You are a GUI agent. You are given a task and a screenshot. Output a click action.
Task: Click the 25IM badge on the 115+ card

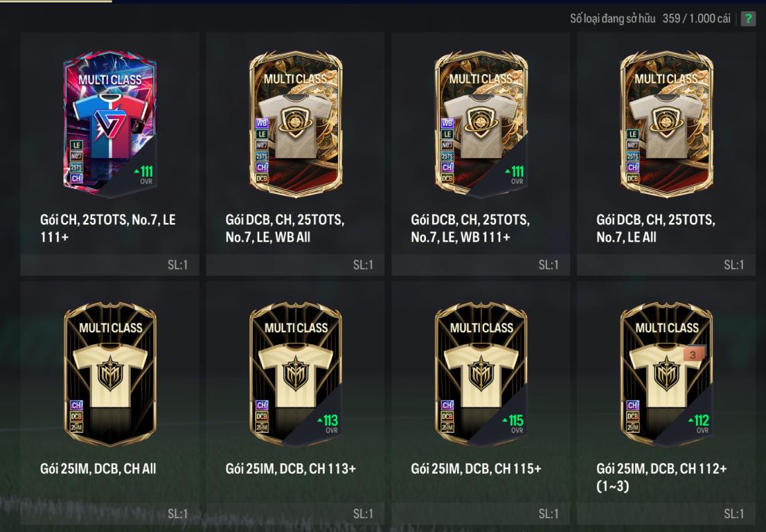447,427
